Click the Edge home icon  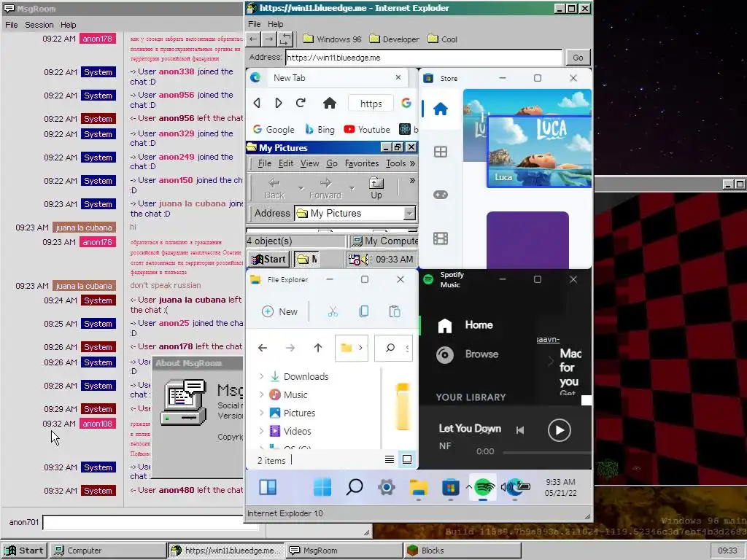(330, 103)
